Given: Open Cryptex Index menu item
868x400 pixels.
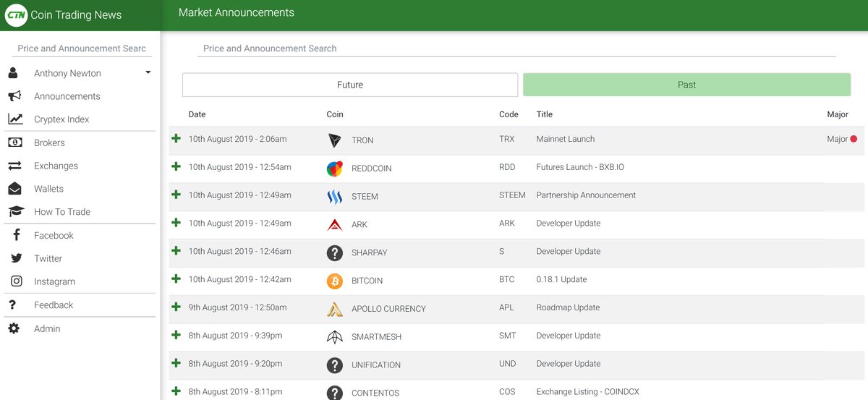Looking at the screenshot, I should click(61, 119).
